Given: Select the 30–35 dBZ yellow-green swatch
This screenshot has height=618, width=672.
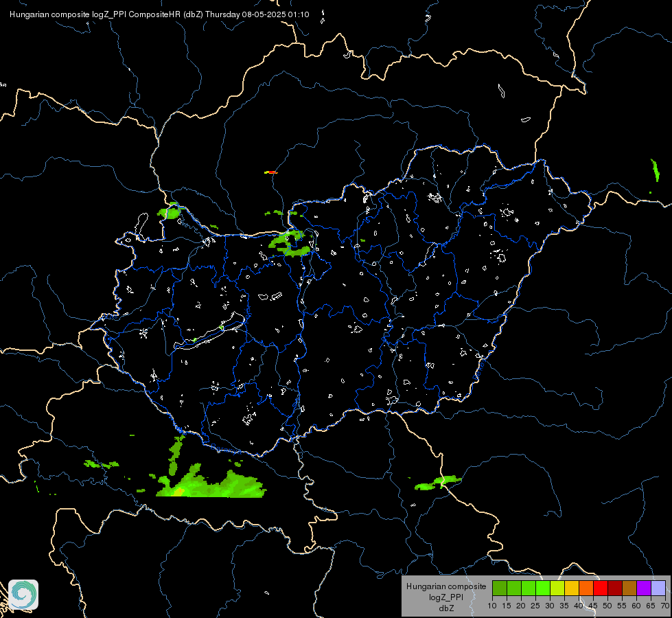Looking at the screenshot, I should (x=557, y=588).
